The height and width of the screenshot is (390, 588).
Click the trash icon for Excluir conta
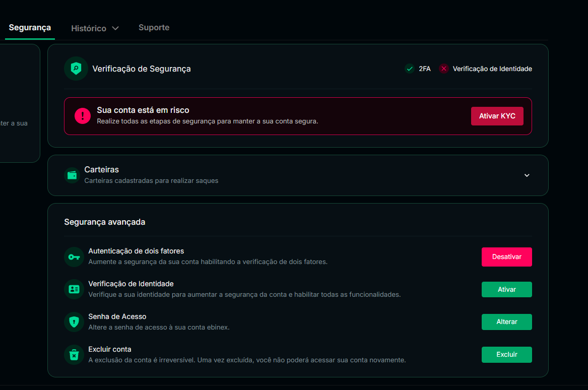tap(74, 355)
